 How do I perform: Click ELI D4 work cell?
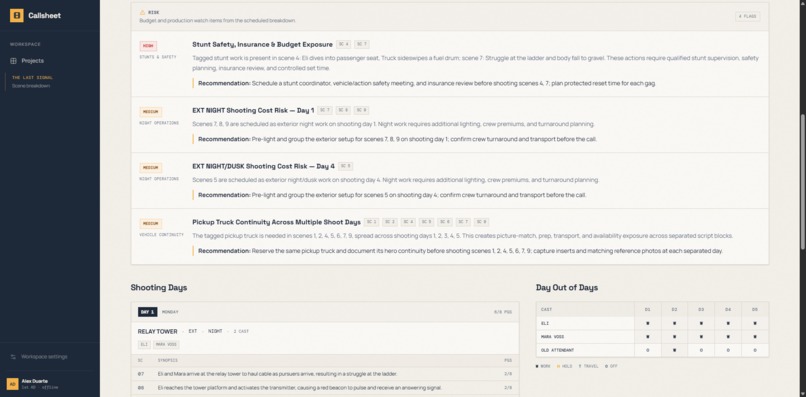(728, 323)
